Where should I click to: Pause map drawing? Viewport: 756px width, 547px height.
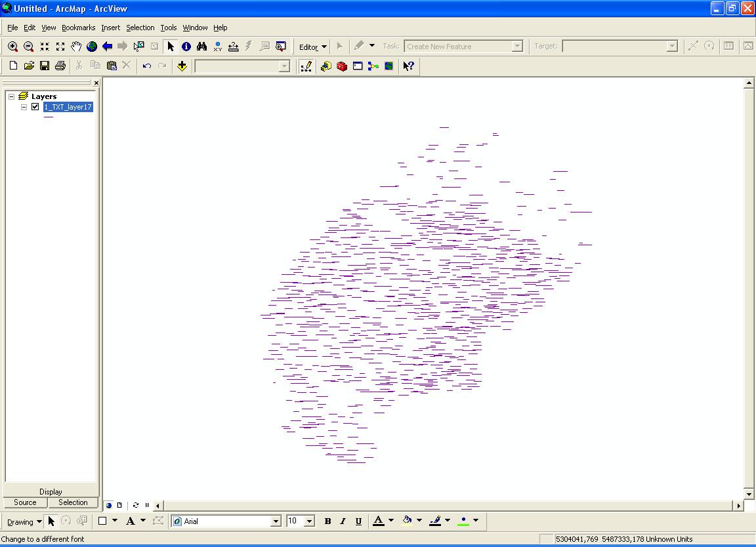(147, 505)
